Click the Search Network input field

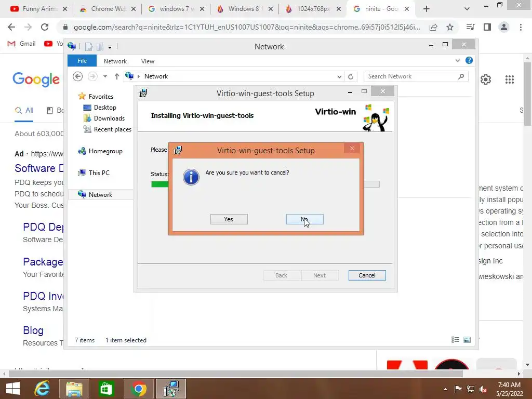click(416, 76)
